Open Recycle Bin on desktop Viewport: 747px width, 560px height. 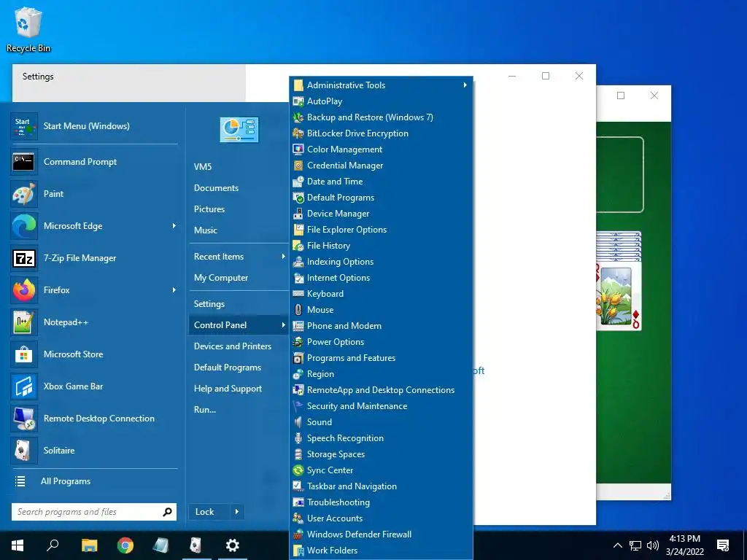pyautogui.click(x=28, y=29)
